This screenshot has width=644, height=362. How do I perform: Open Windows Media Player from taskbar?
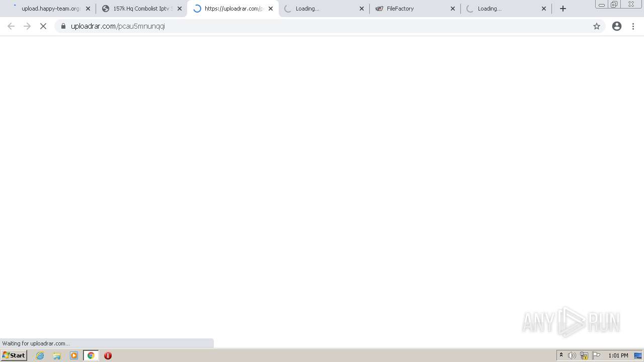(74, 355)
